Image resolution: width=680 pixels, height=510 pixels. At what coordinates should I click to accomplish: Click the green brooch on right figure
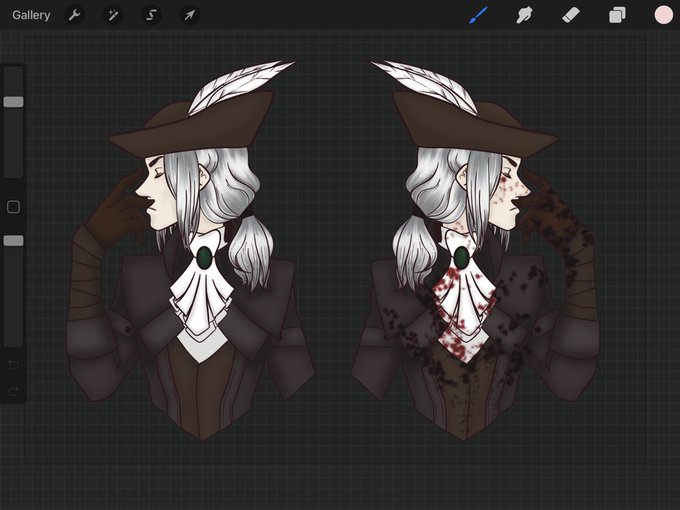(462, 257)
